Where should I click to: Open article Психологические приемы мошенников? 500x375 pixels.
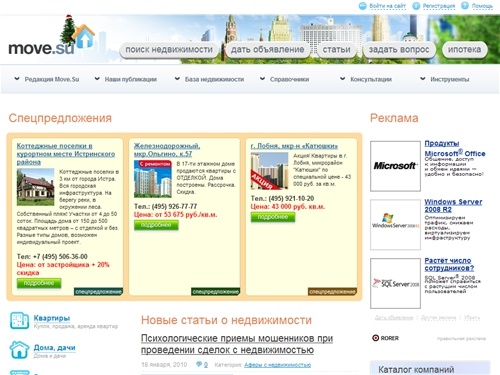[x=237, y=344]
